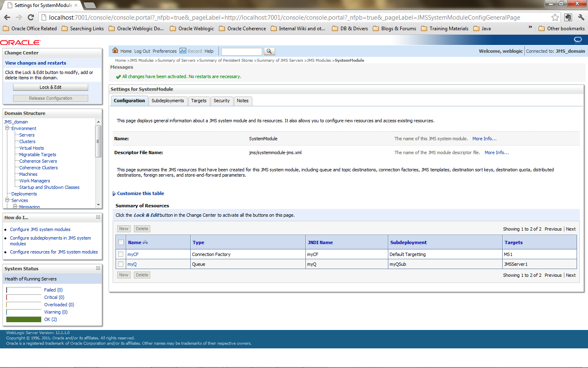The width and height of the screenshot is (588, 368).
Task: Select all resources with the header checkbox
Action: [x=121, y=242]
